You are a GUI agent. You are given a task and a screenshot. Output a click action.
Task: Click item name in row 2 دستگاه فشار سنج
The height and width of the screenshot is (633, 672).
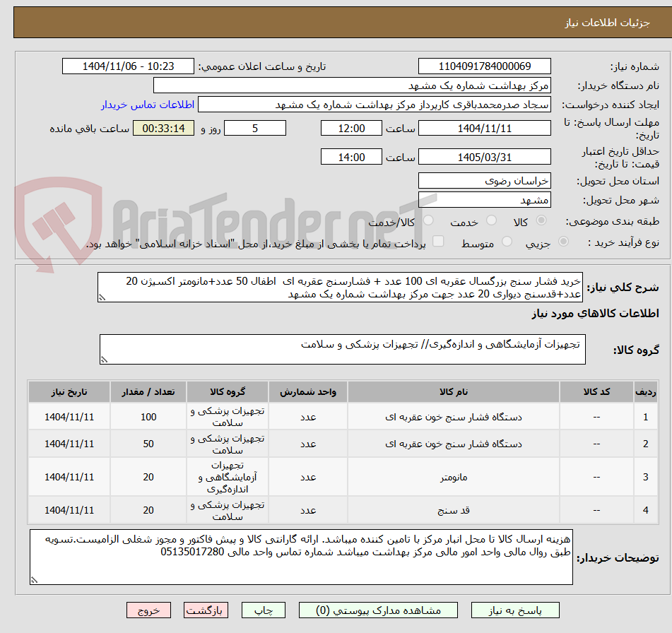point(454,444)
